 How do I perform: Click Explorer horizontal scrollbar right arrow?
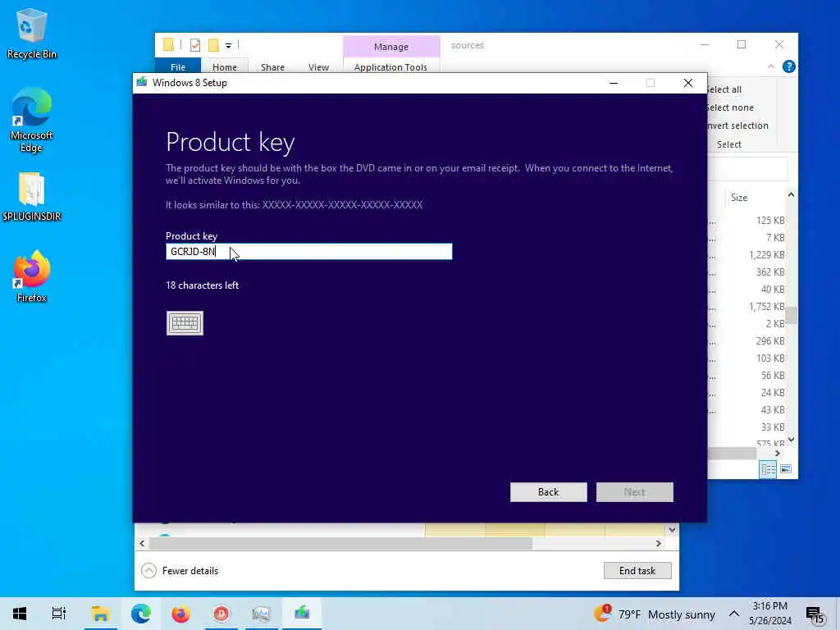778,453
